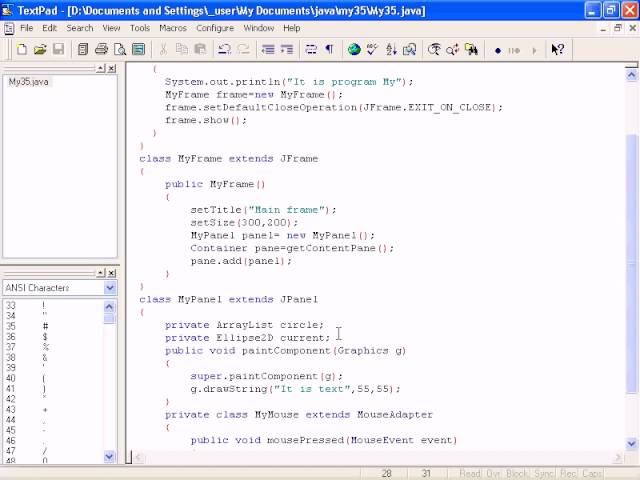
Task: Click the Find toolbar icon
Action: 434,50
